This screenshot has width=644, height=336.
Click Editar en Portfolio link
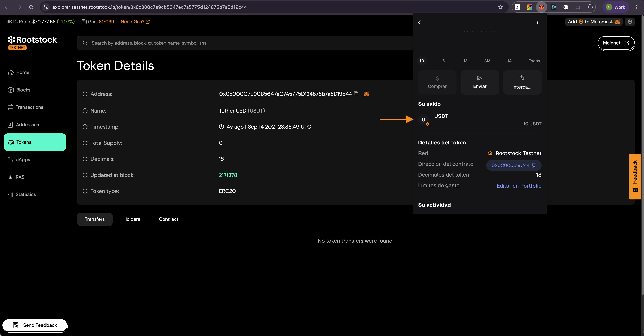(519, 186)
